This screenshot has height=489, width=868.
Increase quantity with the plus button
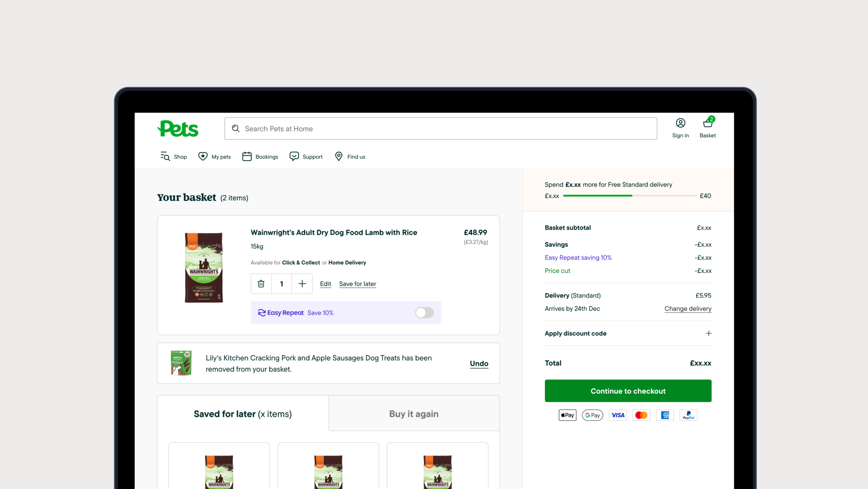point(302,283)
